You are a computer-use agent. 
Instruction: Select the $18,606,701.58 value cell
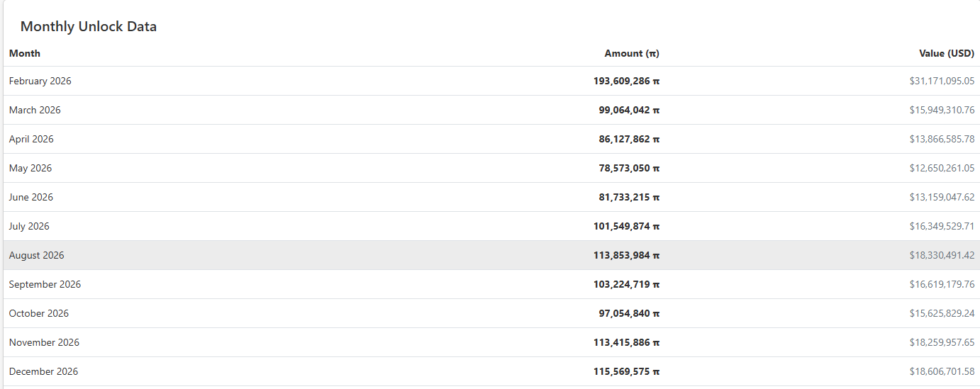click(x=942, y=371)
